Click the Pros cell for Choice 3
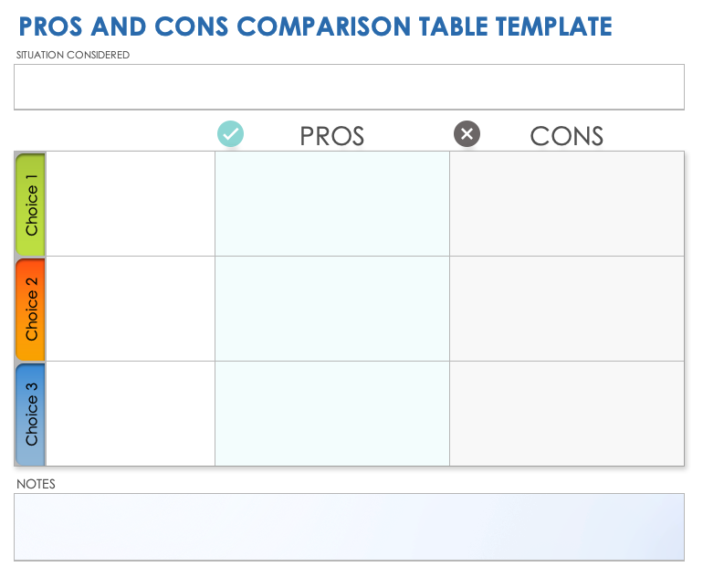Image resolution: width=703 pixels, height=588 pixels. click(x=332, y=414)
